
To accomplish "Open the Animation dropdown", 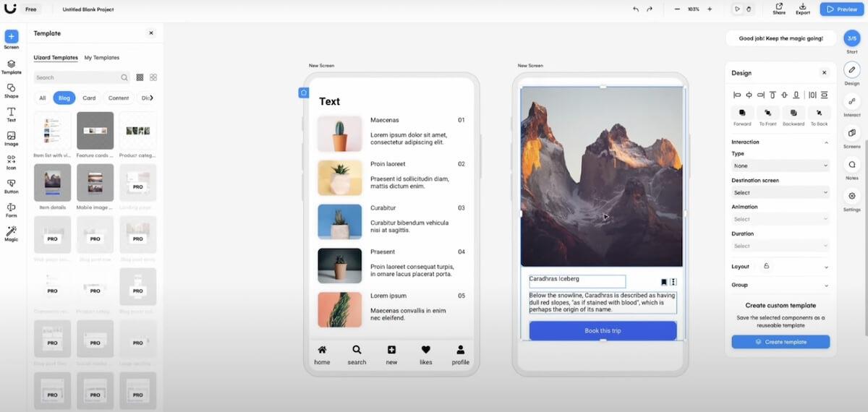I will pos(780,219).
